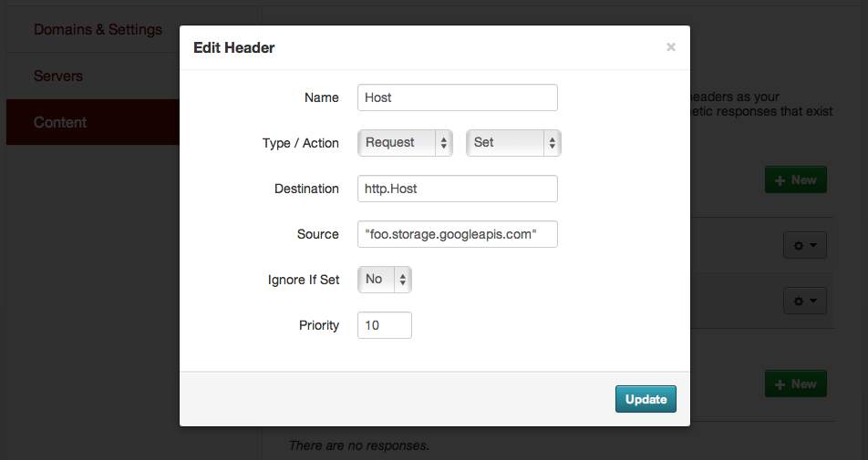Open Servers section in sidebar
This screenshot has height=460, width=868.
[58, 76]
